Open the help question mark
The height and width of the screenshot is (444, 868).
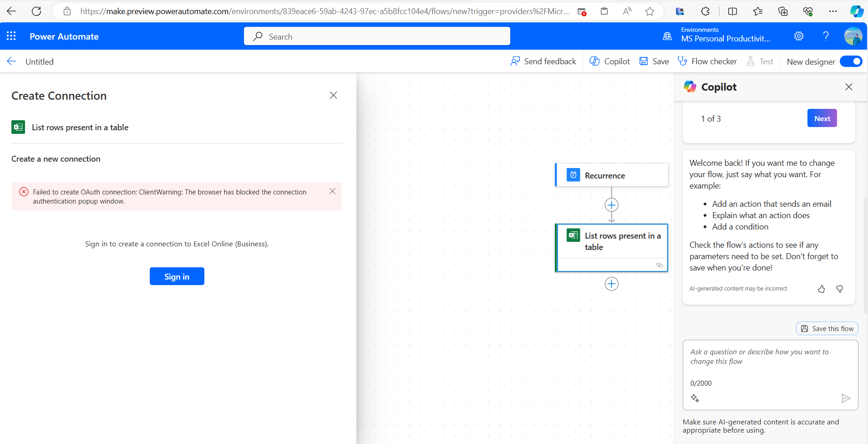click(x=826, y=36)
